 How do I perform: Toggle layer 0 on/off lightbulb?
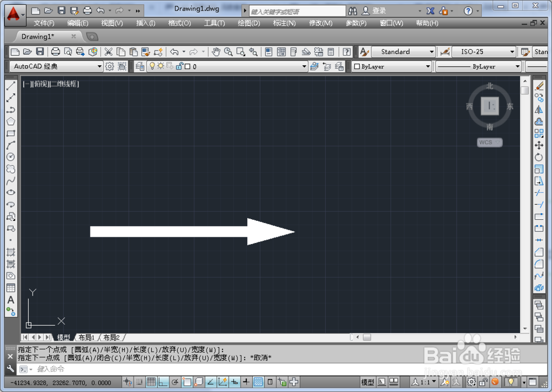pyautogui.click(x=152, y=66)
